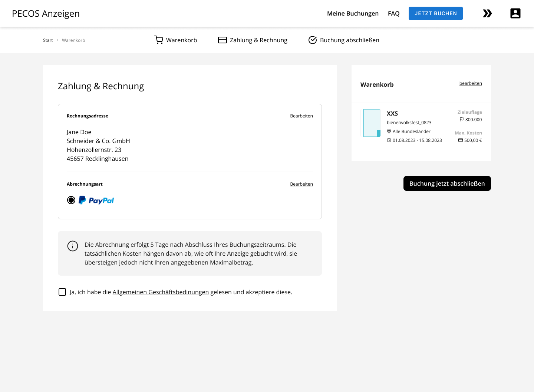Click the Jane Doe address name line
This screenshot has width=534, height=392.
[x=79, y=132]
